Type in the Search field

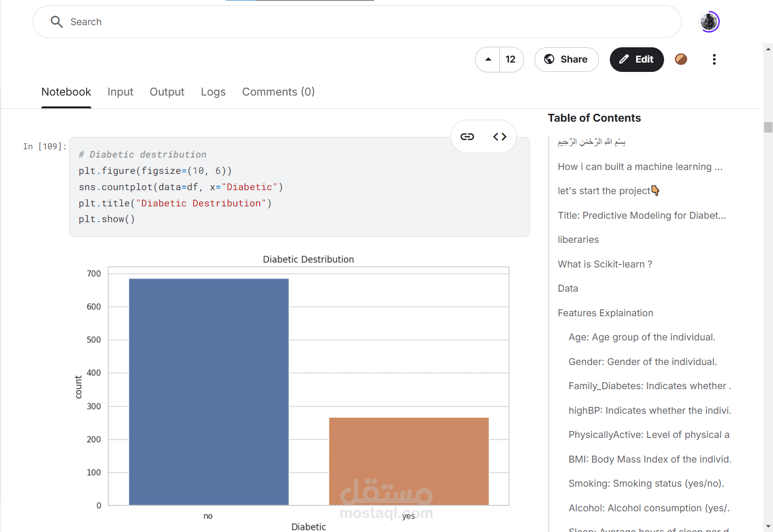pyautogui.click(x=345, y=22)
